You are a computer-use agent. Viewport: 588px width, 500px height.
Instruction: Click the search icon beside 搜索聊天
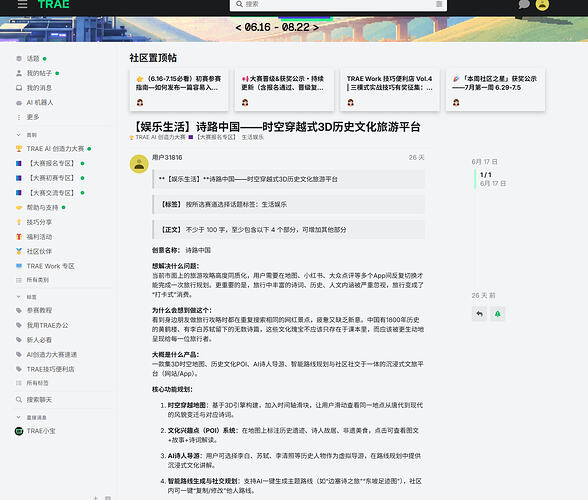[x=19, y=400]
